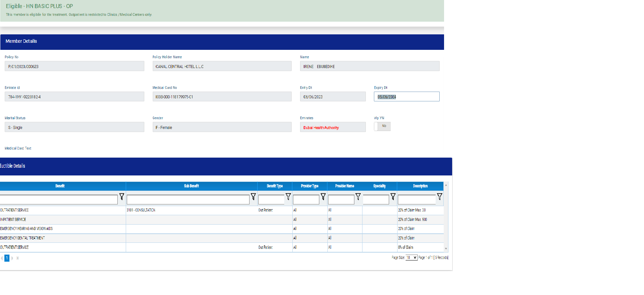Toggle the Vip YN switch
Screen dimensions: 644x295
[x=382, y=126]
